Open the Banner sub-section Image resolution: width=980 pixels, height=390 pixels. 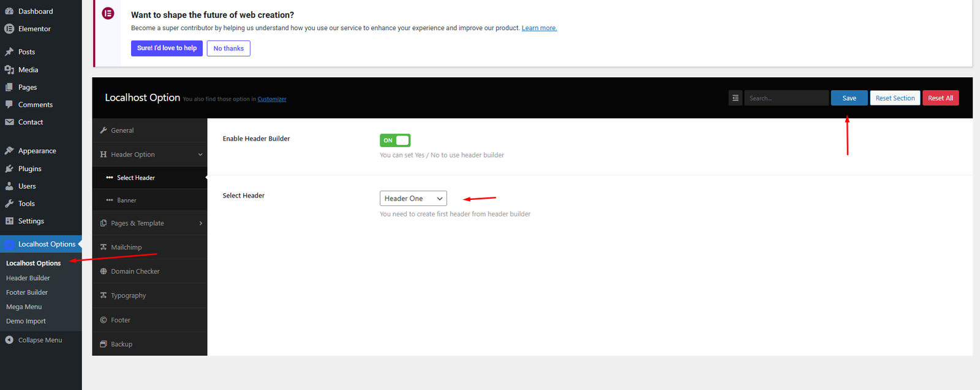(127, 201)
